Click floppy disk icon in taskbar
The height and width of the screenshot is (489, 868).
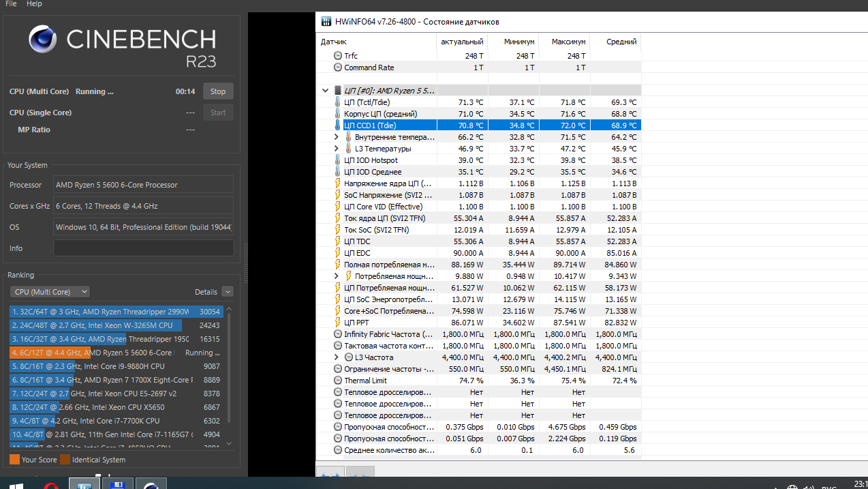117,484
